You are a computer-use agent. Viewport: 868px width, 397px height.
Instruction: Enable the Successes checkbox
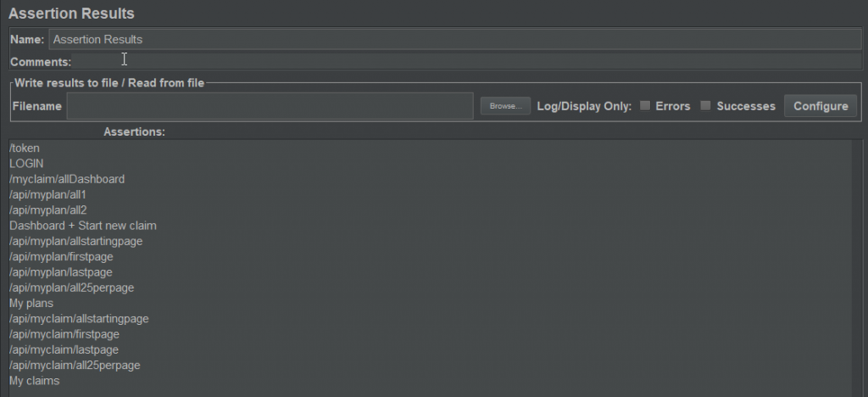[x=705, y=106]
